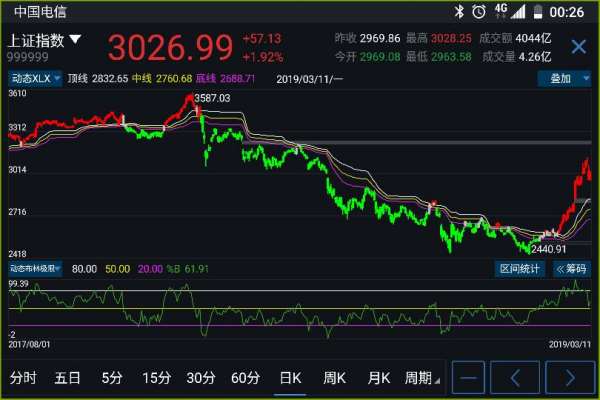Screen dimensions: 600x400
Task: Switch to the 5分 chart tab
Action: [111, 378]
